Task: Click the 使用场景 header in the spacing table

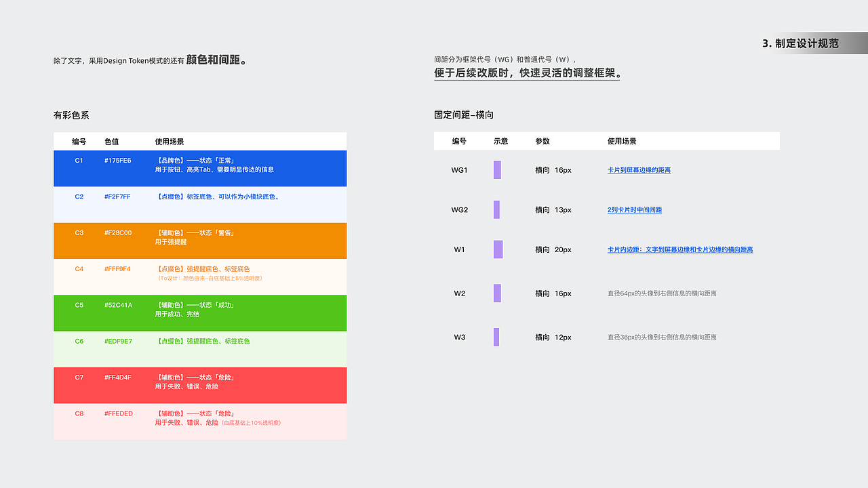Action: 622,141
